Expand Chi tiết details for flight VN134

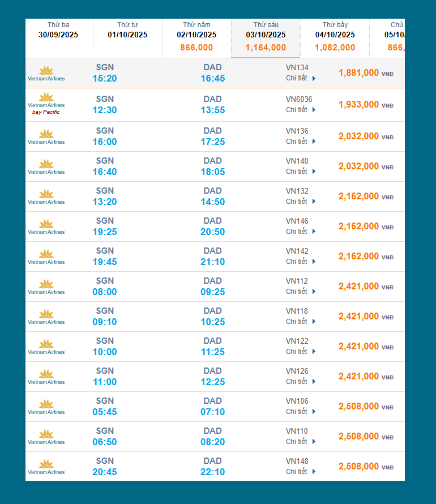click(301, 78)
